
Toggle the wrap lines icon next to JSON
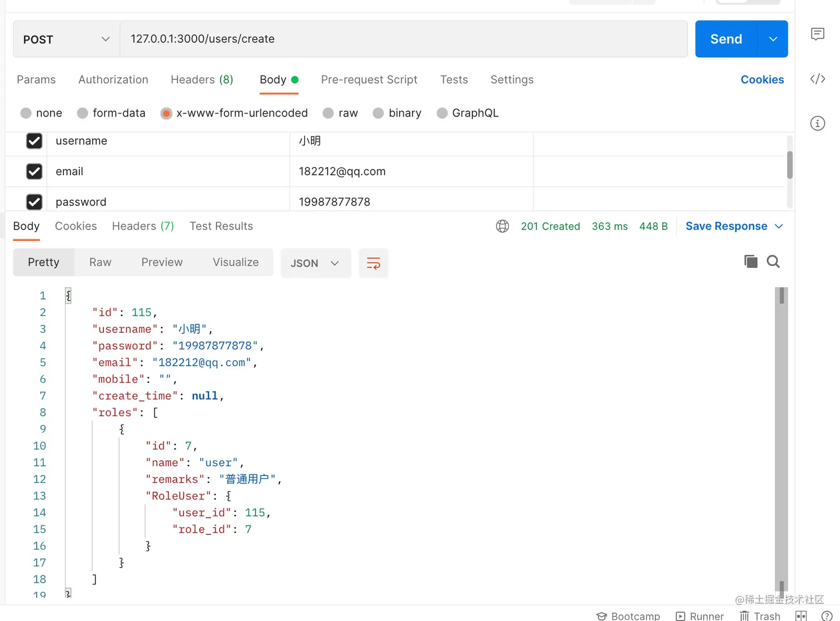[373, 263]
